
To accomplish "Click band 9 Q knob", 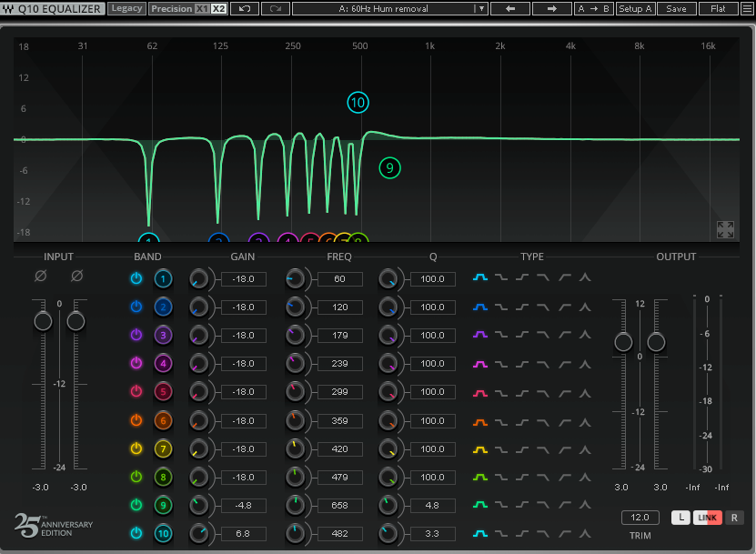I will tap(388, 505).
